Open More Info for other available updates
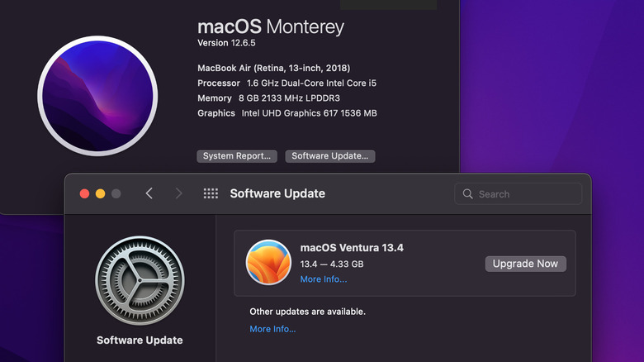The height and width of the screenshot is (362, 644). tap(272, 329)
